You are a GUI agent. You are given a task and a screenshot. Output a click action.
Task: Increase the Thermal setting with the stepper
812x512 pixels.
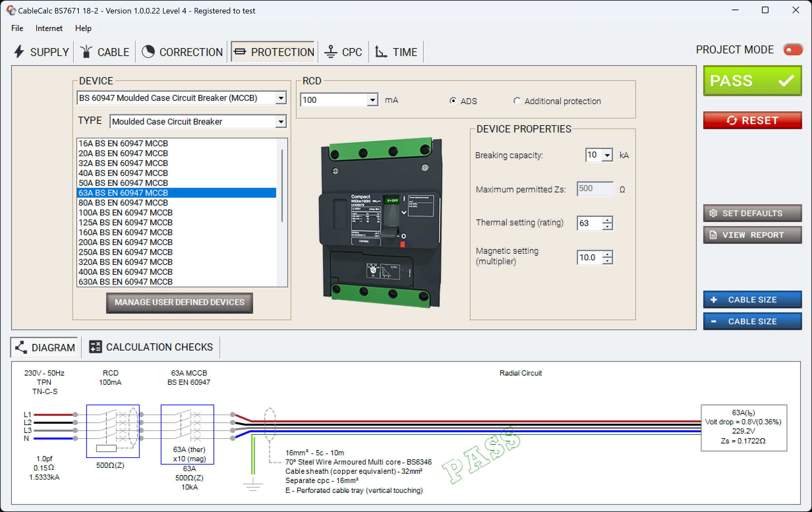tap(607, 220)
